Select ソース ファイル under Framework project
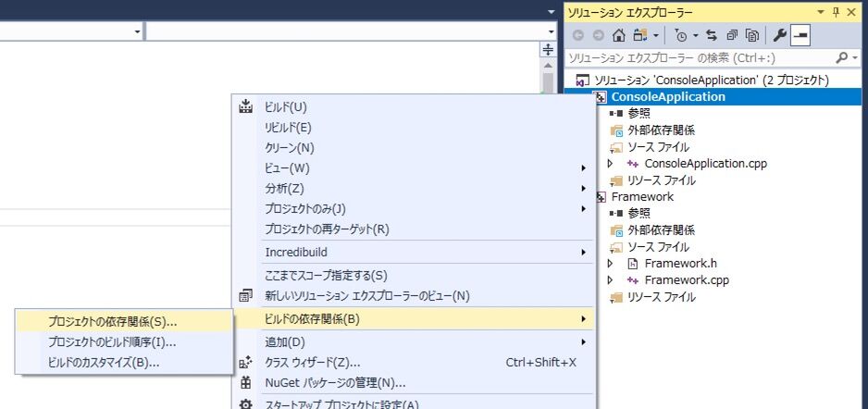The image size is (868, 409). tap(658, 247)
